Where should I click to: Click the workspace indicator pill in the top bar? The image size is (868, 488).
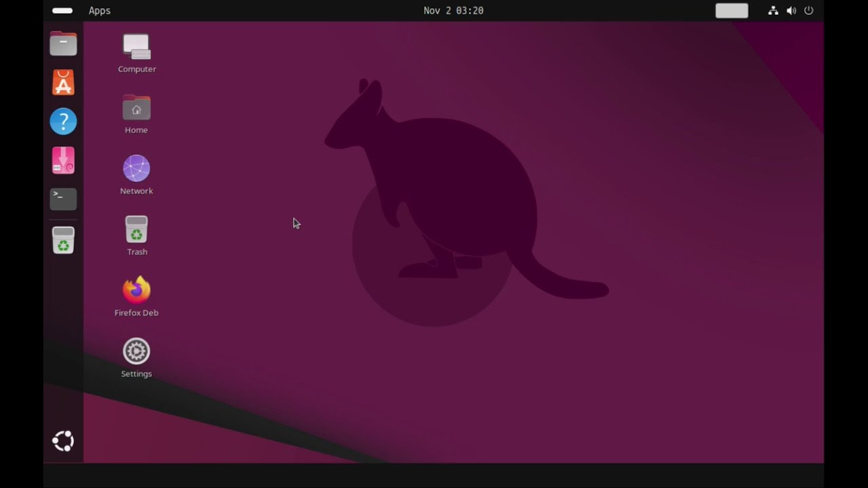62,11
